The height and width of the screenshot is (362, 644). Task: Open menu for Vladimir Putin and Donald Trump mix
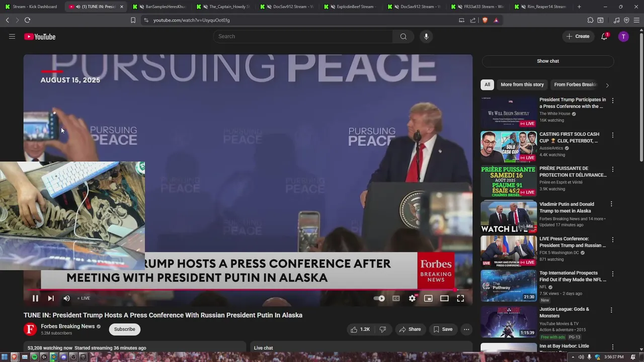611,204
